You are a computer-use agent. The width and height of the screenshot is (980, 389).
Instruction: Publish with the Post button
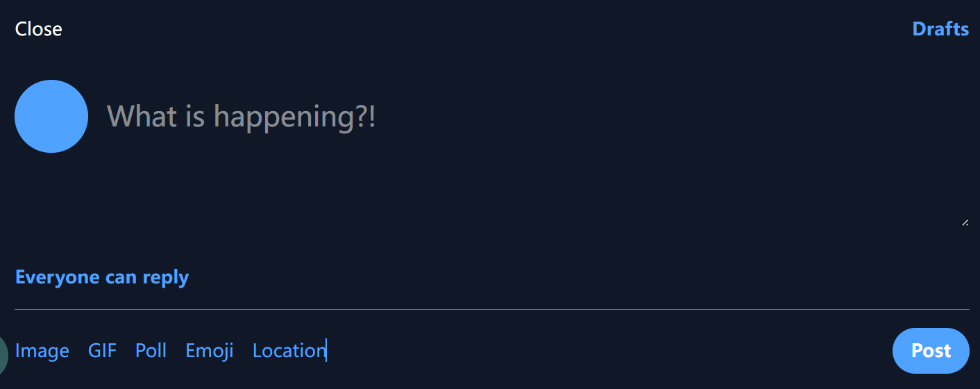[x=931, y=351]
